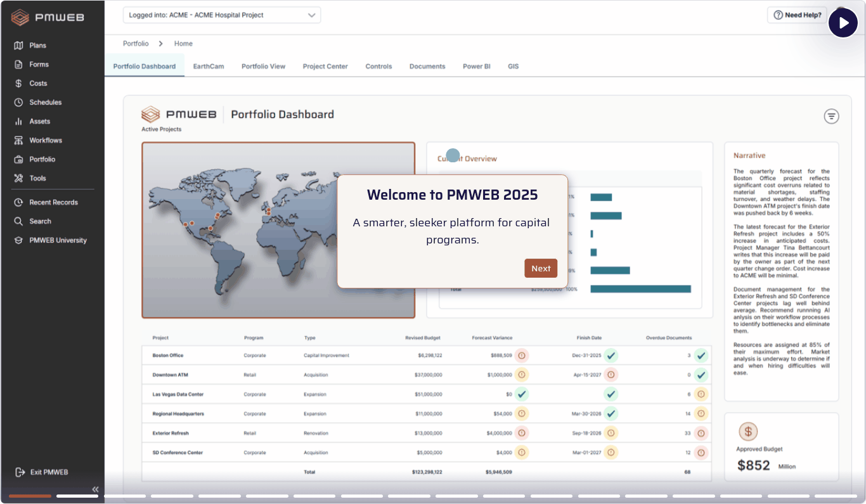
Task: Click the breadcrumb chevron after Portfolio
Action: [x=161, y=44]
